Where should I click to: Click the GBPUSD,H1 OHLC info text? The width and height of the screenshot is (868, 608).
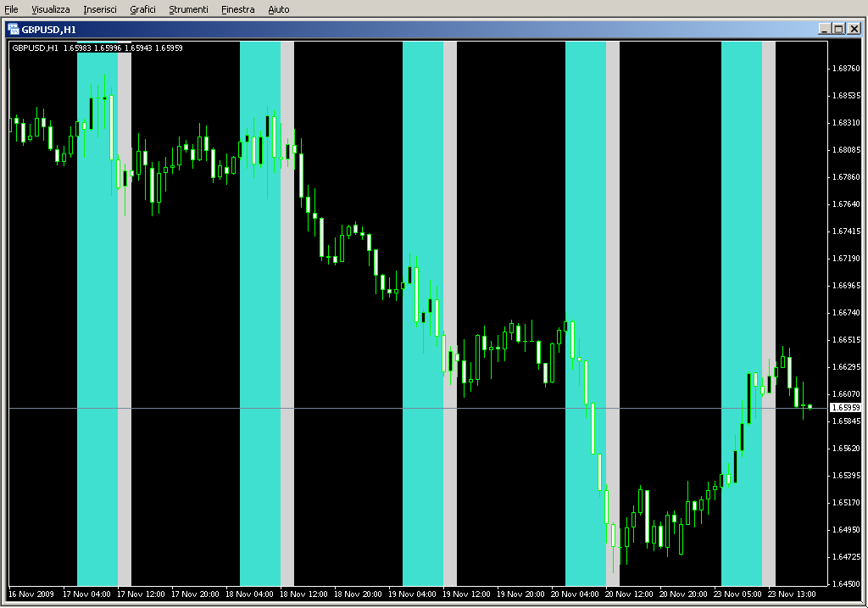pos(97,48)
